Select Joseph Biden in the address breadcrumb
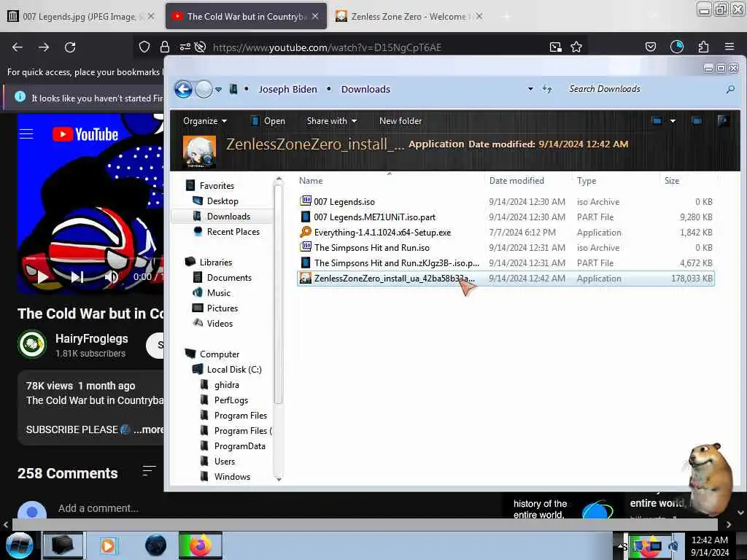747x560 pixels. pos(287,89)
